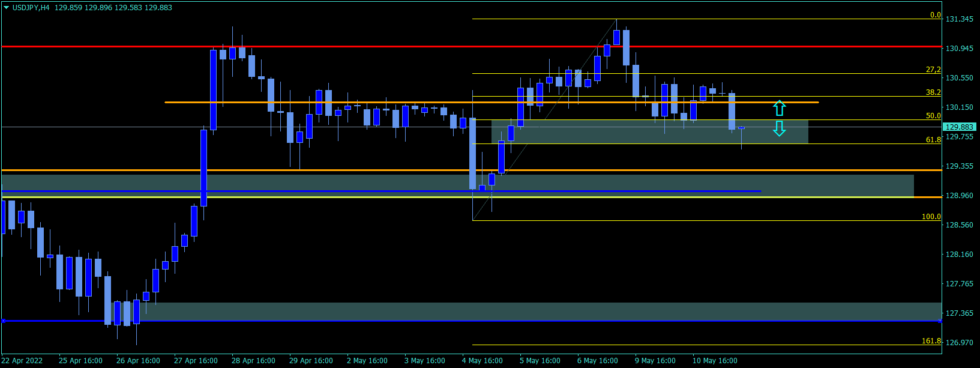Click time axis label 25 Apr 16:00
This screenshot has height=368, width=980.
80,361
